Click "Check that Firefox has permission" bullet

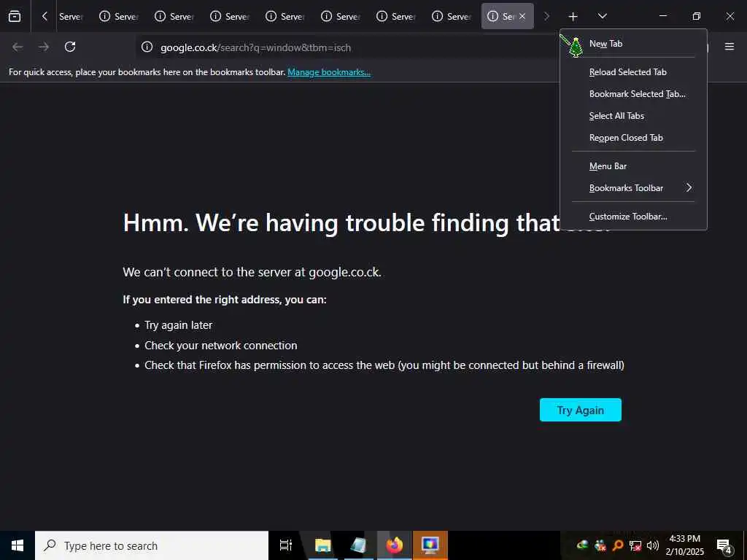click(384, 365)
